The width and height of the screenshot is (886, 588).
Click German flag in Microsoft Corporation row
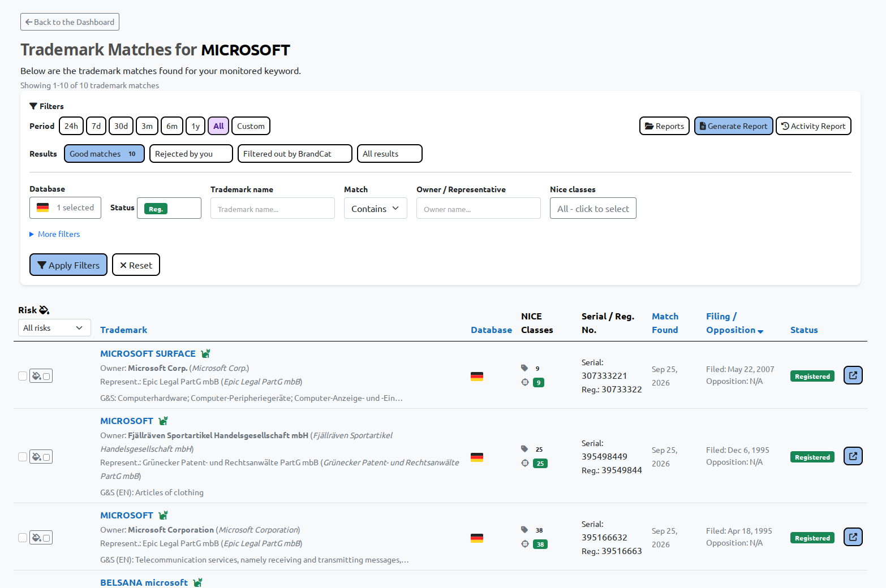click(x=477, y=538)
